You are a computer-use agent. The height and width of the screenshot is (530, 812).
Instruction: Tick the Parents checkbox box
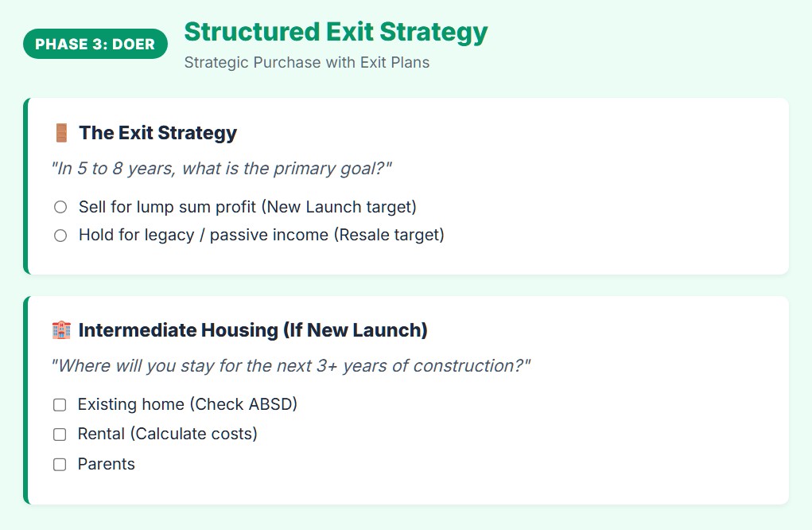click(x=60, y=465)
